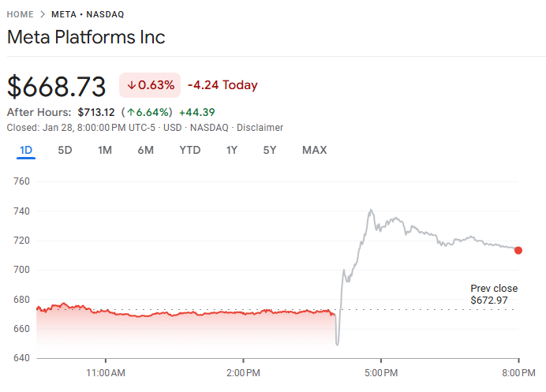Select the YTD range tab

pyautogui.click(x=189, y=150)
